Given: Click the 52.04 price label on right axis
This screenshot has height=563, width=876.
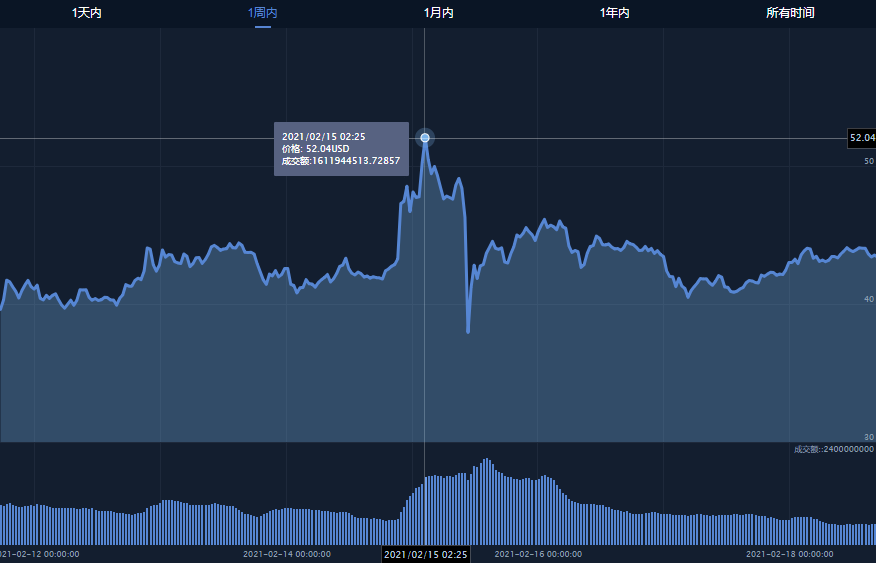Looking at the screenshot, I should pos(861,138).
